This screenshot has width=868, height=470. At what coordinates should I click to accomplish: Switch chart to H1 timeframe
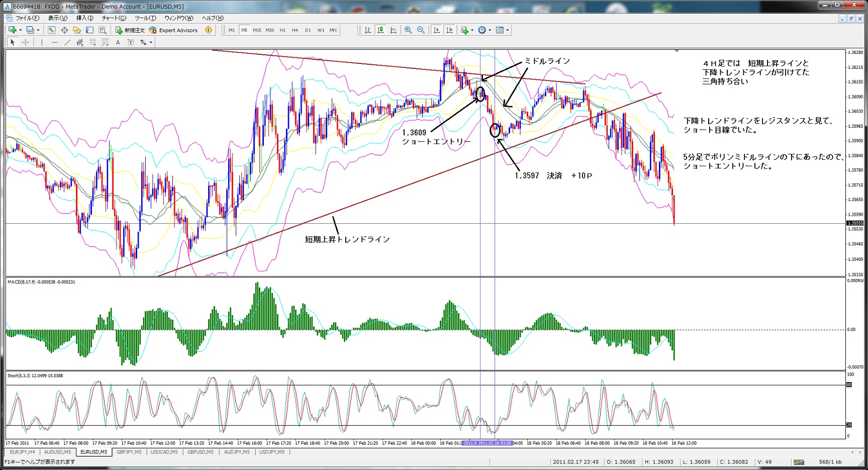(x=282, y=30)
